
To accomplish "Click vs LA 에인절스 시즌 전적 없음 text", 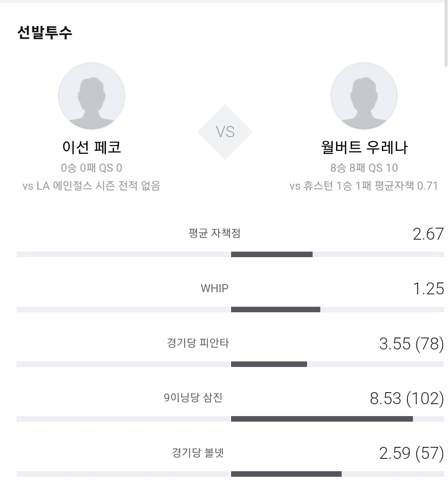I will pos(91,186).
